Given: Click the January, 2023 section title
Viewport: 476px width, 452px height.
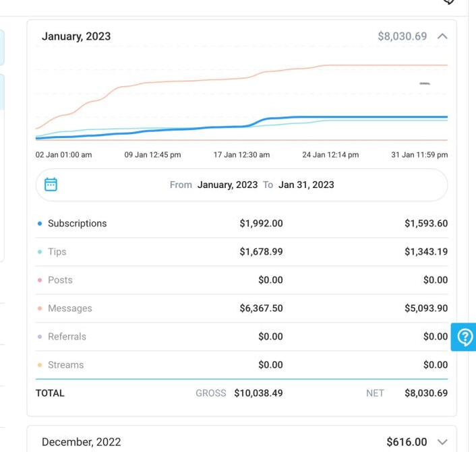Looking at the screenshot, I should 76,36.
